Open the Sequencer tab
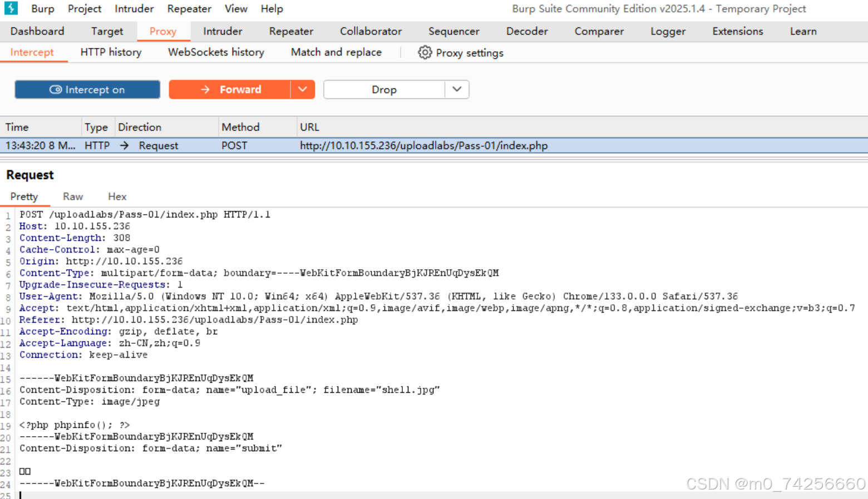 click(x=454, y=31)
